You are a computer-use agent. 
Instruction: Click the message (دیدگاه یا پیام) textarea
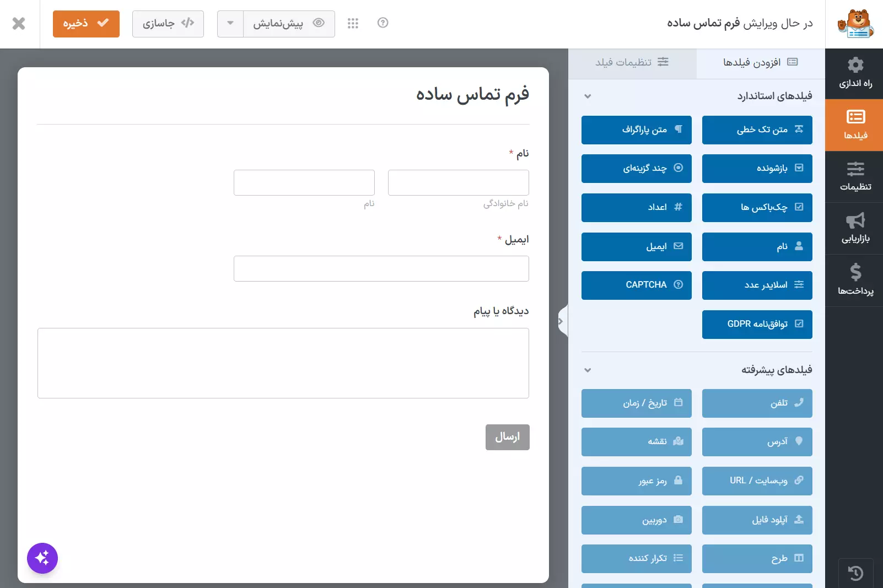(283, 363)
